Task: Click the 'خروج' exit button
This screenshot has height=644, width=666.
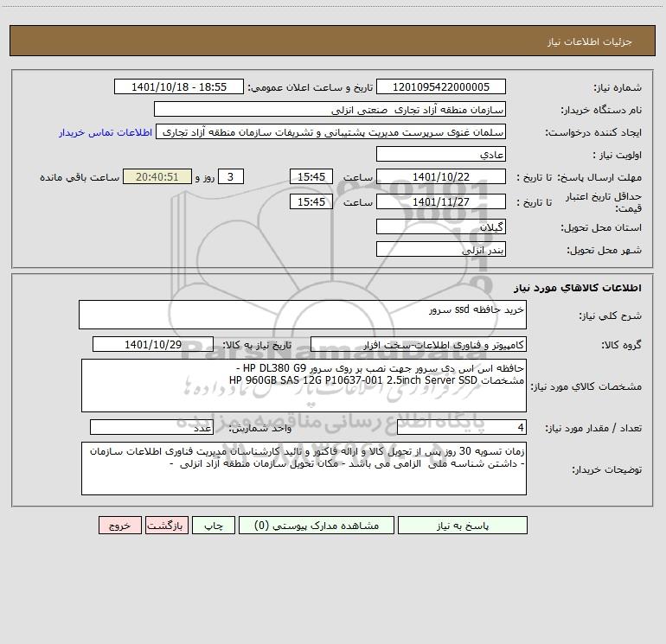Action: click(x=119, y=526)
